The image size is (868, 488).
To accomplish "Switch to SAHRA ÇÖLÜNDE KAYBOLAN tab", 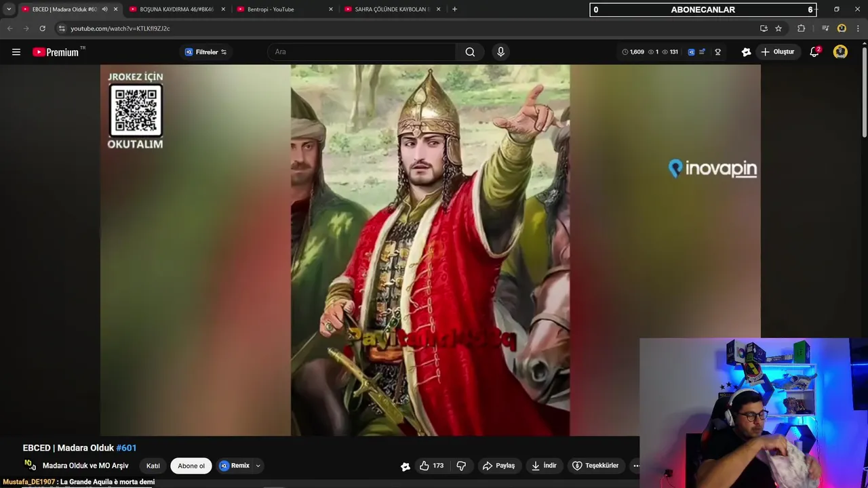I will tap(391, 9).
